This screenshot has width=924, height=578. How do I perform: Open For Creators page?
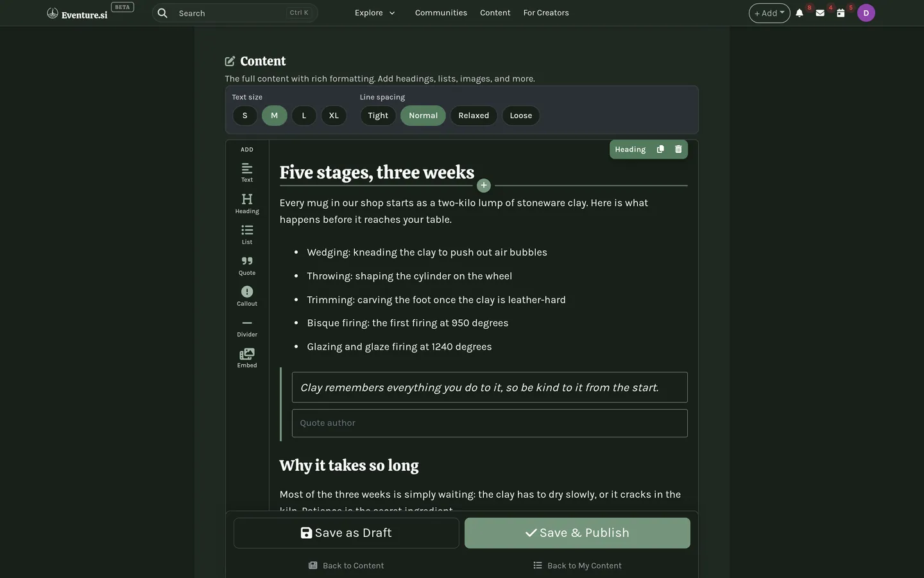(546, 13)
